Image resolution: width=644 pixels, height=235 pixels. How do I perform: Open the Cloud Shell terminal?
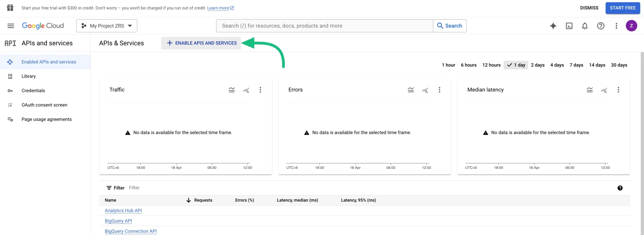click(569, 26)
